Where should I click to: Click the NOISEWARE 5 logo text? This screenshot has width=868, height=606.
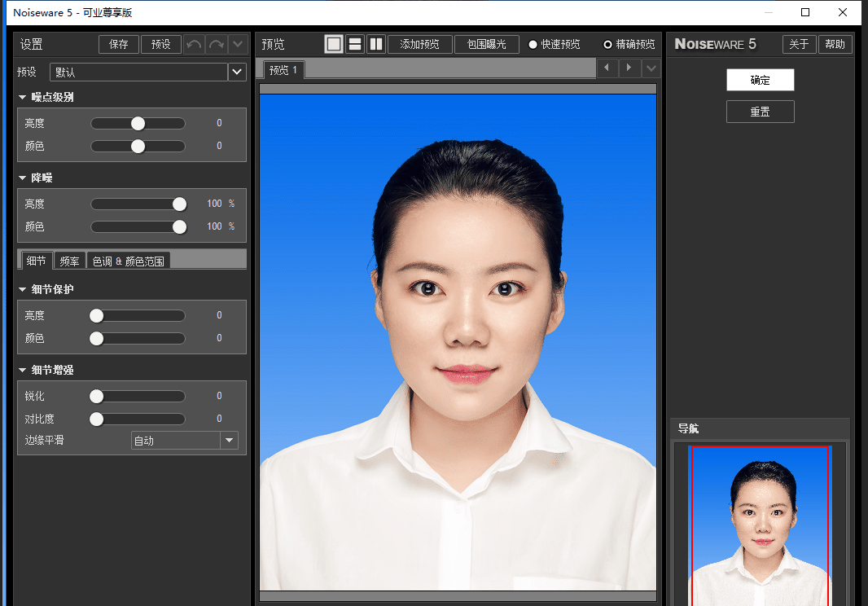point(715,44)
